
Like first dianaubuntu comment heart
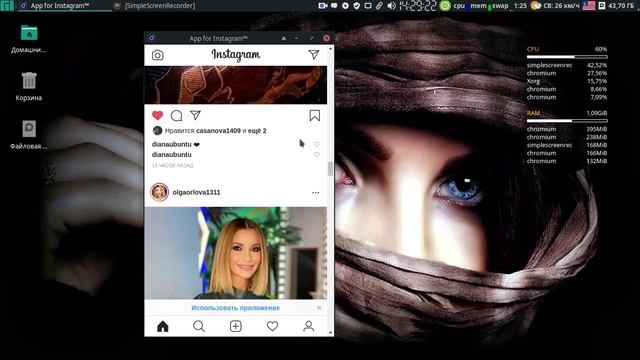(x=316, y=144)
